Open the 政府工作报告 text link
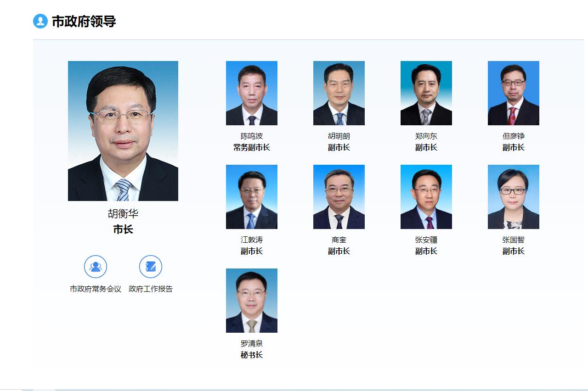The image size is (588, 391). (x=151, y=289)
